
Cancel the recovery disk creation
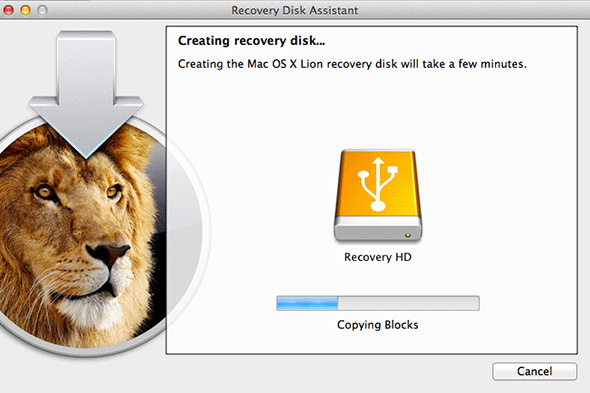point(534,371)
